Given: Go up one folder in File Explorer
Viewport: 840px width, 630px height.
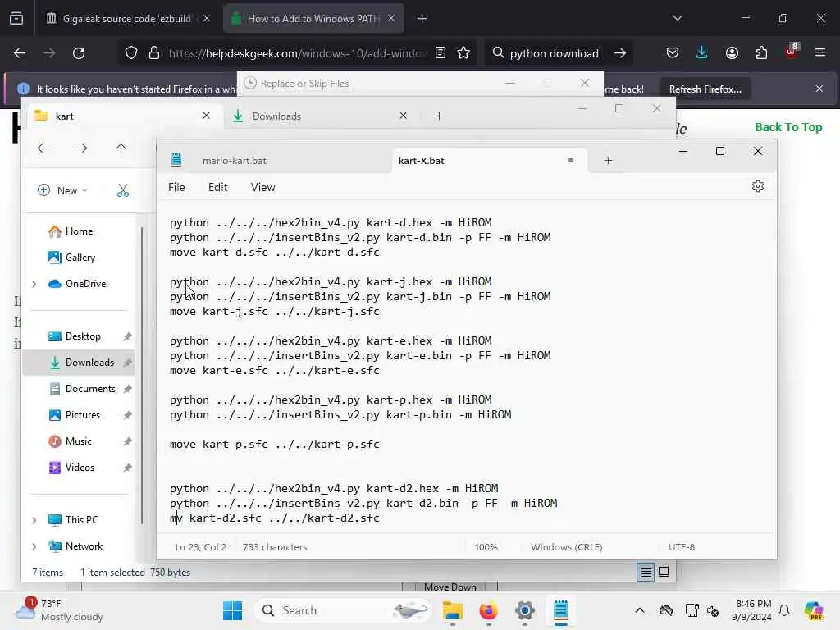Looking at the screenshot, I should (x=121, y=148).
